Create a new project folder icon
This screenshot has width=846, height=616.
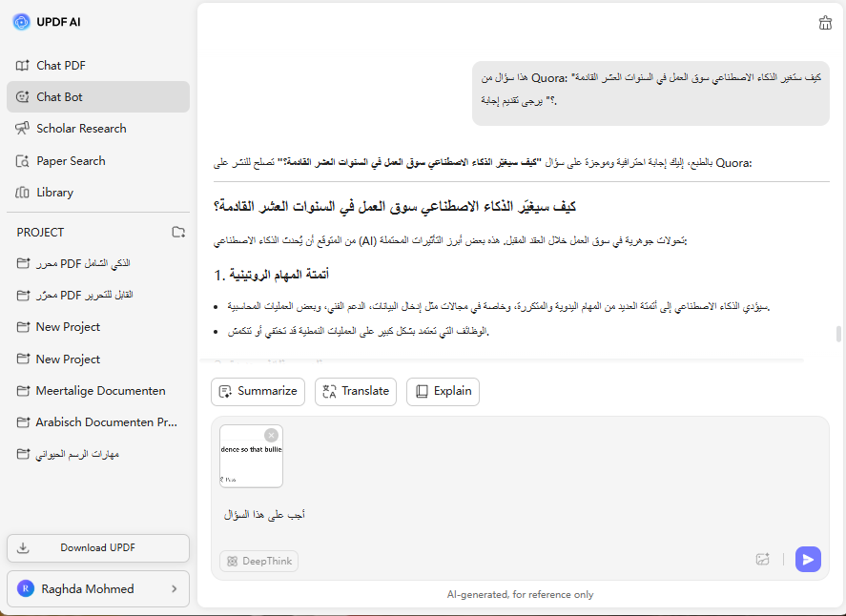click(x=178, y=232)
